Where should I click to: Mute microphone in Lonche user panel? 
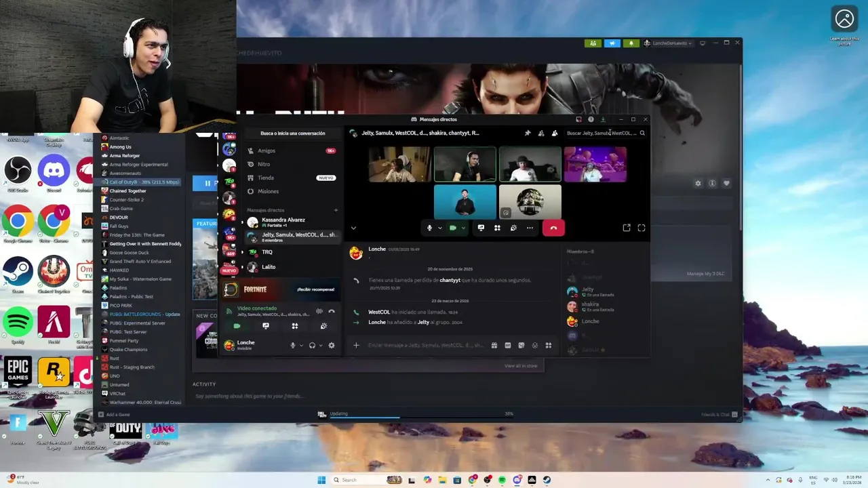[x=293, y=345]
